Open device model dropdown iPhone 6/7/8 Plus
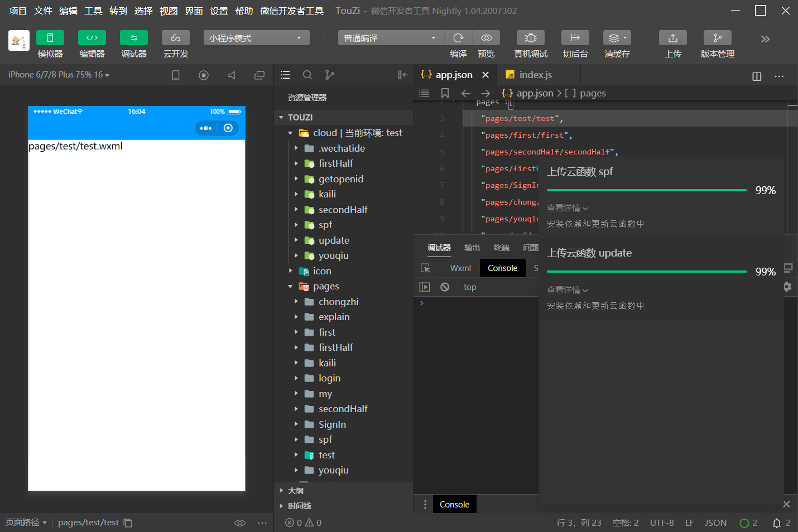This screenshot has width=798, height=532. pyautogui.click(x=59, y=75)
